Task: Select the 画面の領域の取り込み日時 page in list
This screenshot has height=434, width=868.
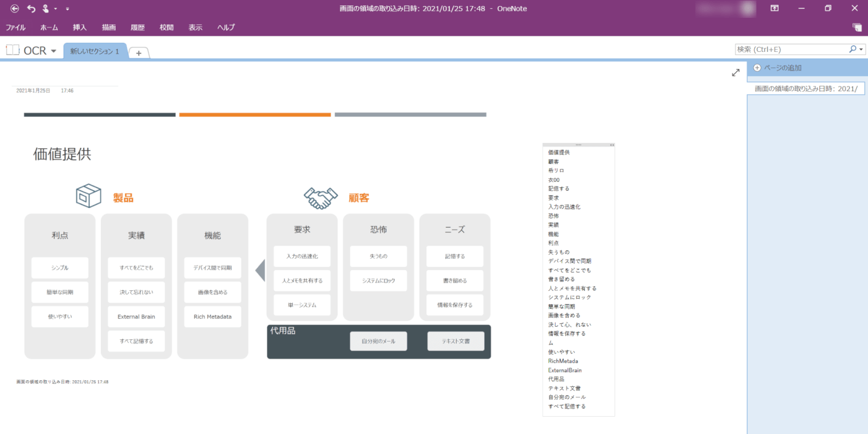Action: pyautogui.click(x=805, y=89)
